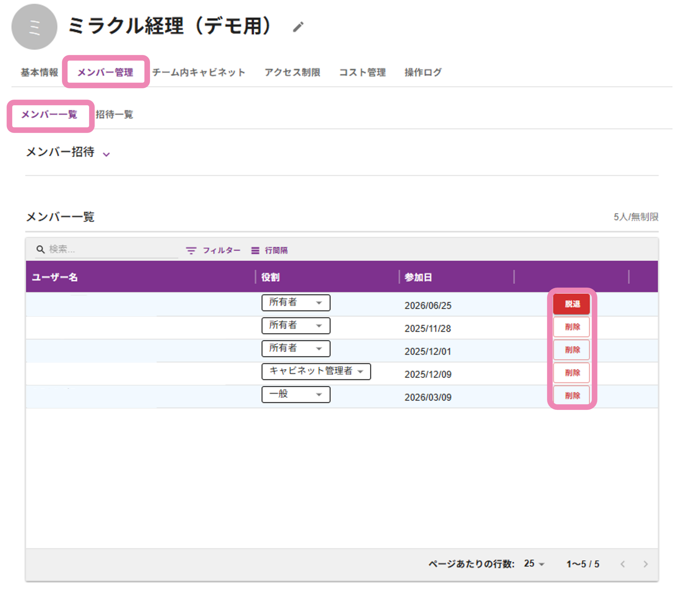Open the アクセス制限 tab

[x=292, y=72]
